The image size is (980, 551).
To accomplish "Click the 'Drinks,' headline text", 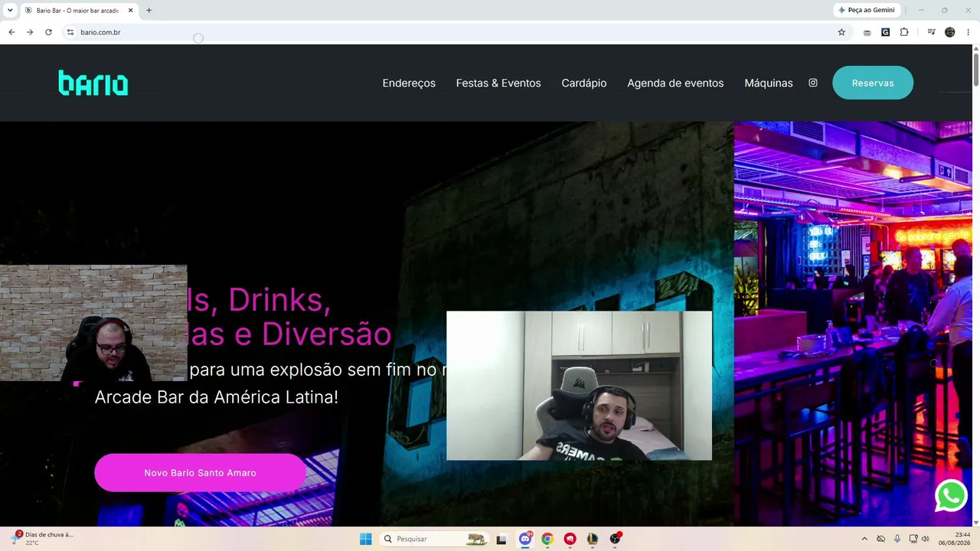I will [x=279, y=300].
